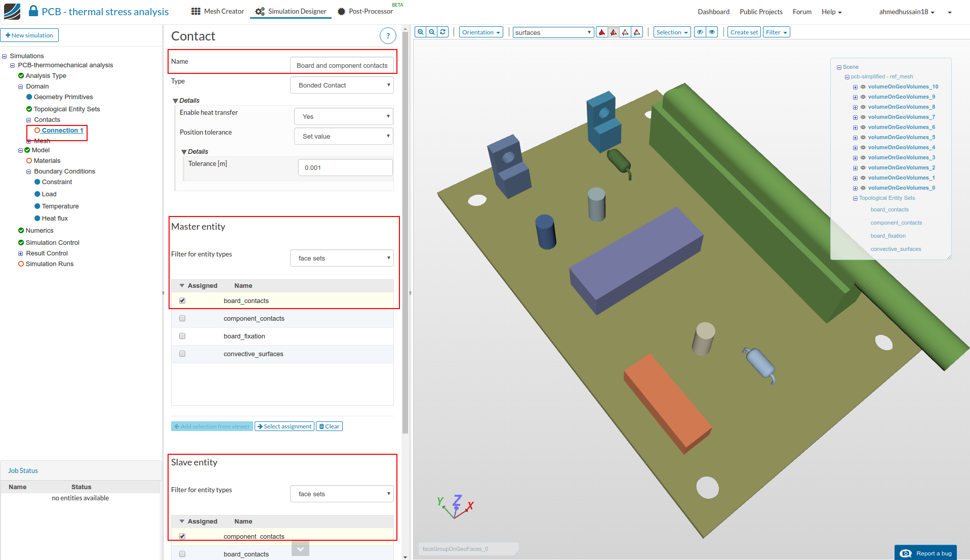Open the Post-Processor tab
The width and height of the screenshot is (970, 560).
pos(365,11)
